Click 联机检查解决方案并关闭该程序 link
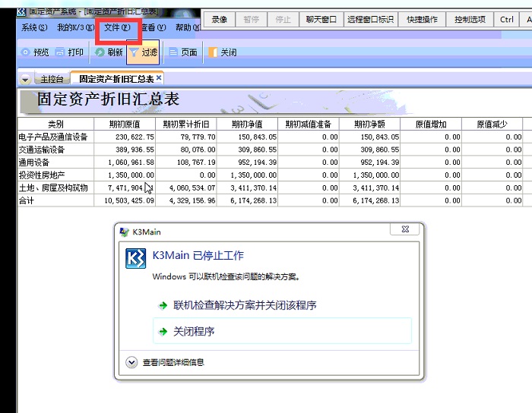The width and height of the screenshot is (532, 413). click(245, 305)
